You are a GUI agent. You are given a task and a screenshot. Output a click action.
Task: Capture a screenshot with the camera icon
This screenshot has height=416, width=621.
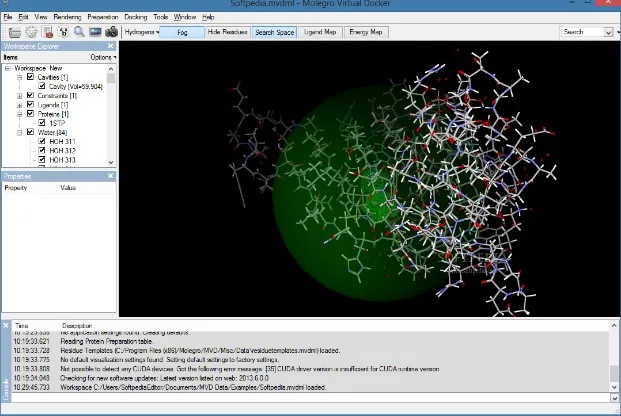point(112,32)
